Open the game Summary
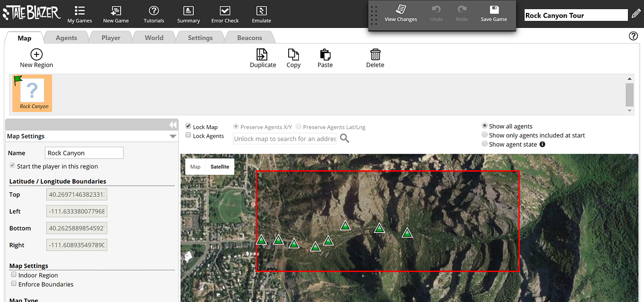Image resolution: width=644 pixels, height=302 pixels. [x=188, y=14]
